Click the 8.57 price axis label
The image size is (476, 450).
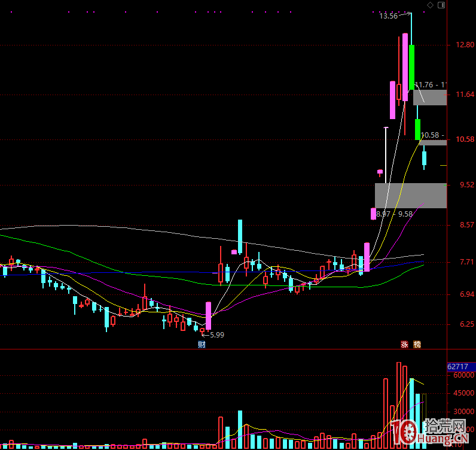pos(467,225)
